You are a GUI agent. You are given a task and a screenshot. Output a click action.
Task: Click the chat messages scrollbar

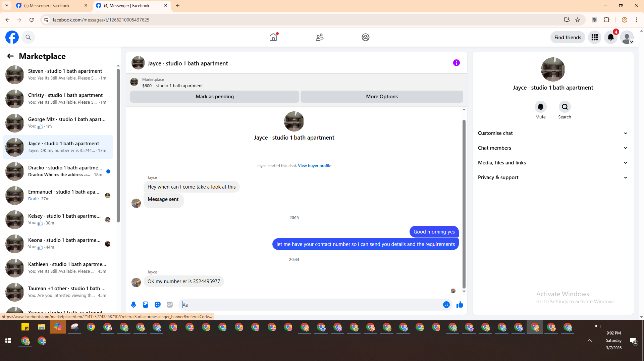pos(464,204)
